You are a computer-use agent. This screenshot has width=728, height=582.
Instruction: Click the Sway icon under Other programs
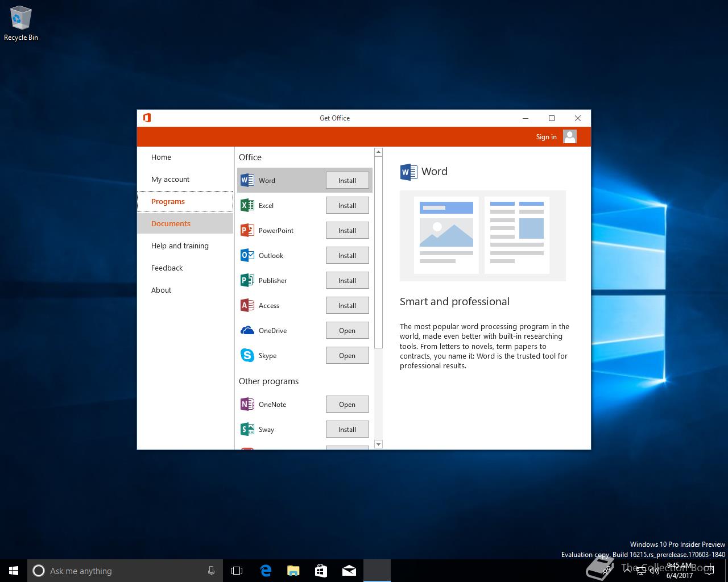(247, 429)
